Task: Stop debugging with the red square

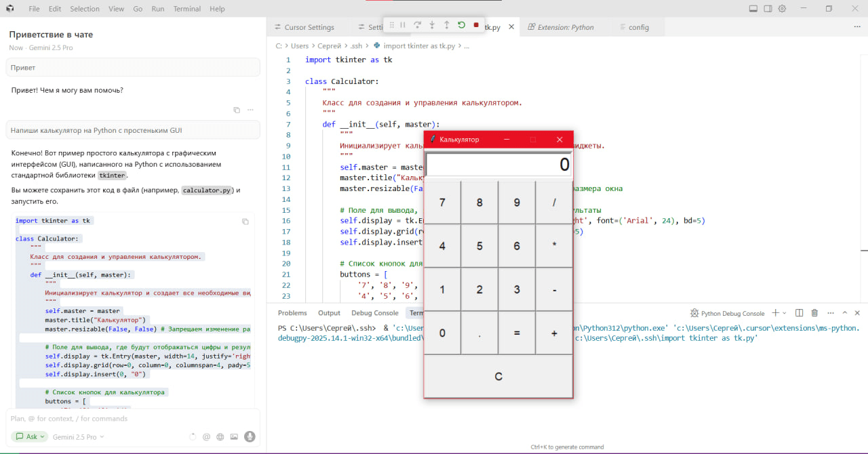Action: [476, 25]
